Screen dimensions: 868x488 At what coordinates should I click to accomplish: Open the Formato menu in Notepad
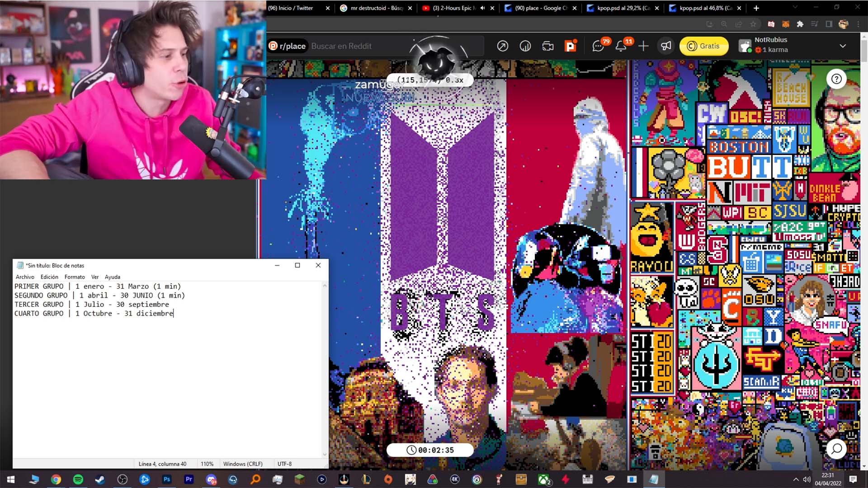75,277
